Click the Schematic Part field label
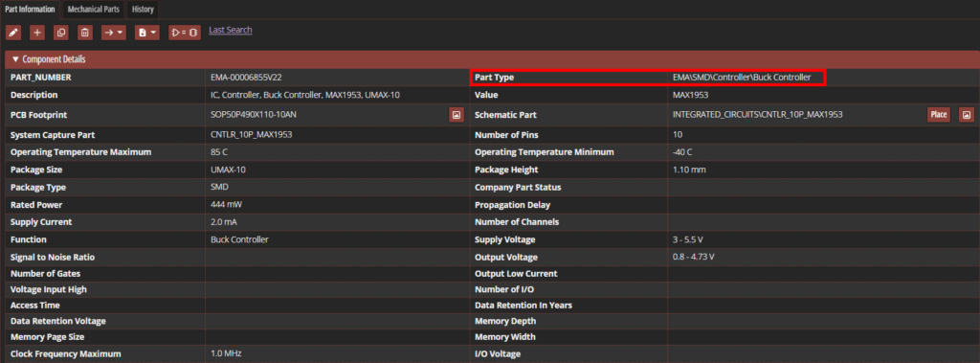The width and height of the screenshot is (980, 363). [x=505, y=115]
